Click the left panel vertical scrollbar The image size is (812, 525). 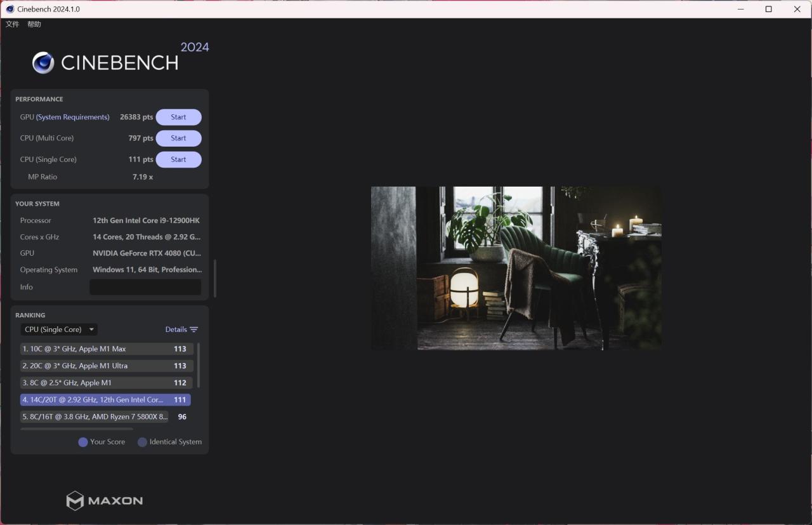(x=215, y=278)
